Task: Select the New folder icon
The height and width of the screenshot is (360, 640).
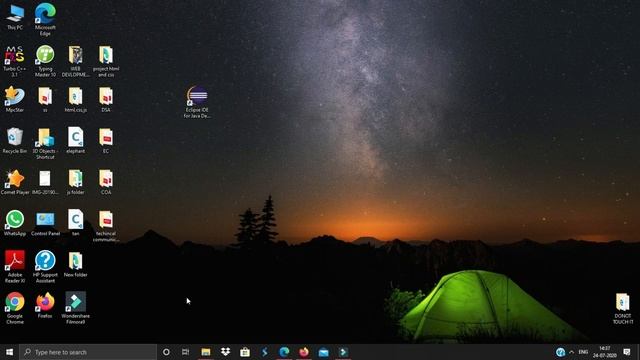Action: 76,264
